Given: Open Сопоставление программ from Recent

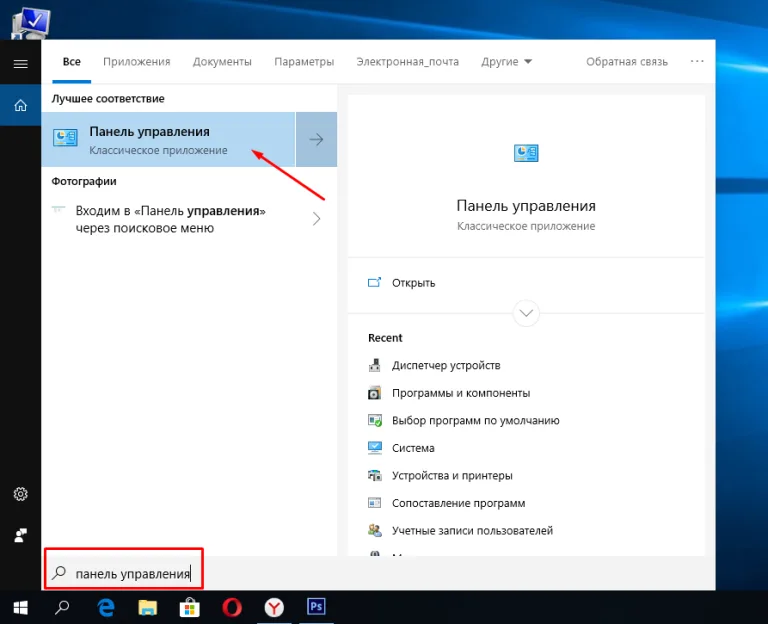Looking at the screenshot, I should pos(458,503).
